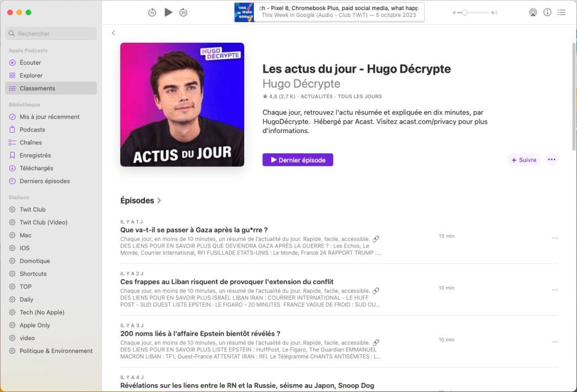This screenshot has height=392, width=577.
Task: Open the Gaza episode title link
Action: coord(193,230)
